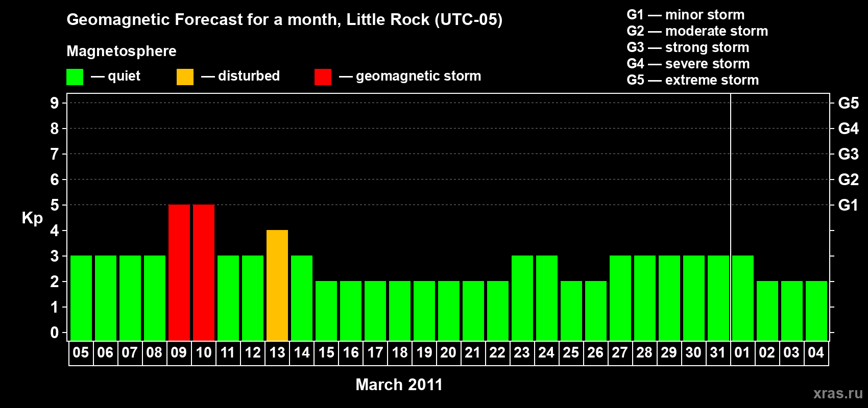
Task: Click 'G5 — extreme storm' legend text
Action: [x=693, y=80]
